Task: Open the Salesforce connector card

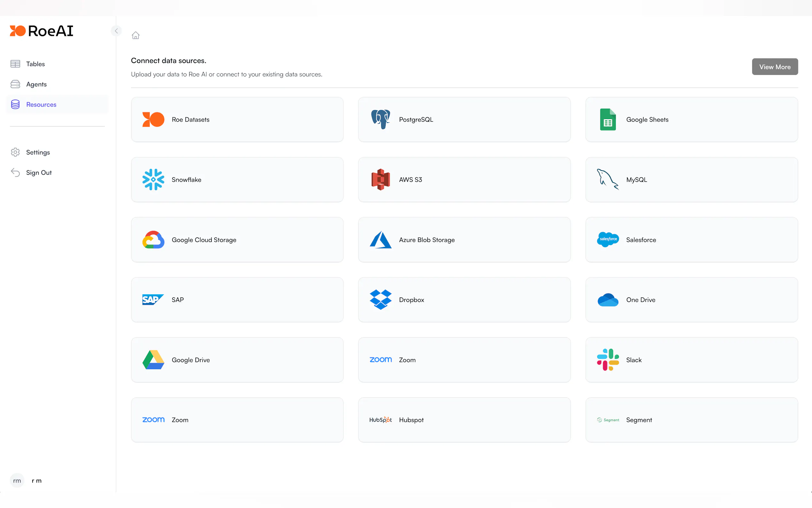Action: (x=691, y=240)
